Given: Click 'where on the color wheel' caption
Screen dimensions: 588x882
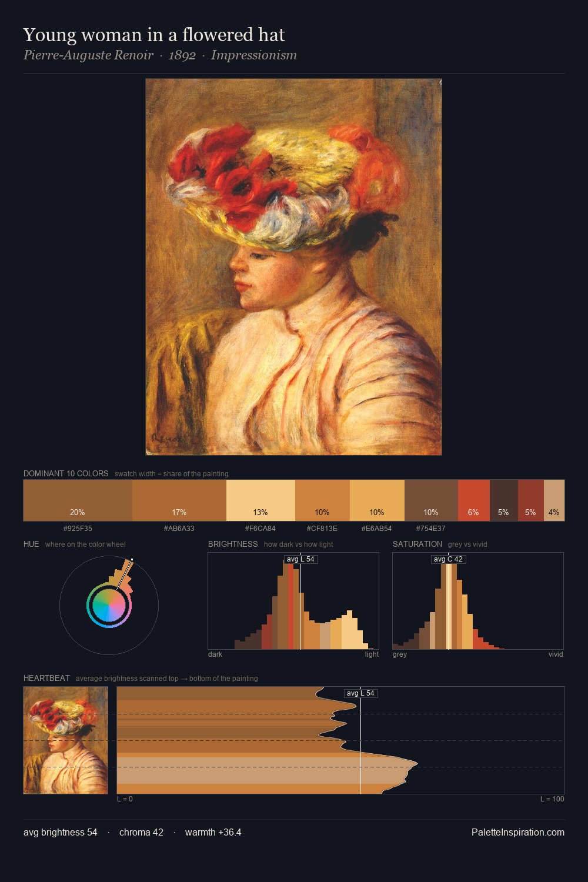Looking at the screenshot, I should point(85,544).
